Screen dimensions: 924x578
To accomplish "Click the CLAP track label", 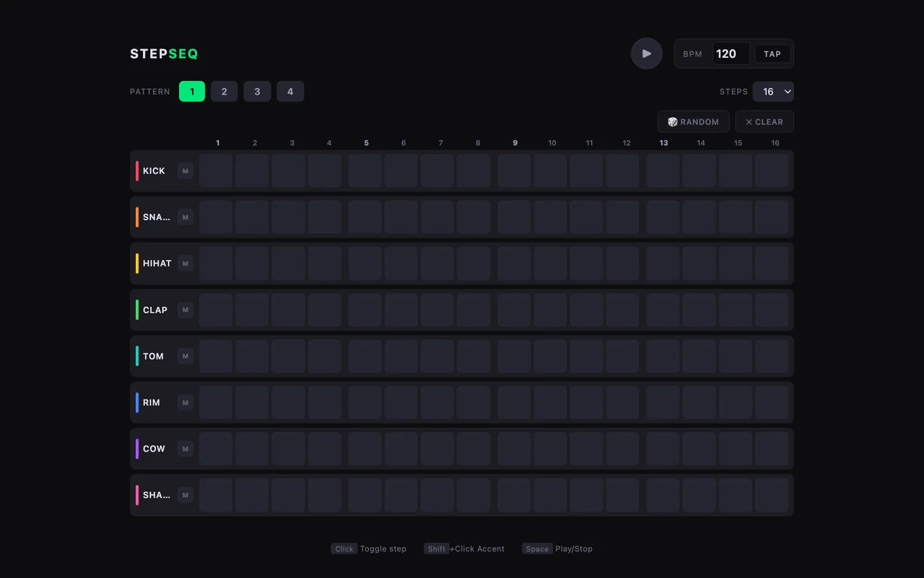I will pyautogui.click(x=155, y=310).
